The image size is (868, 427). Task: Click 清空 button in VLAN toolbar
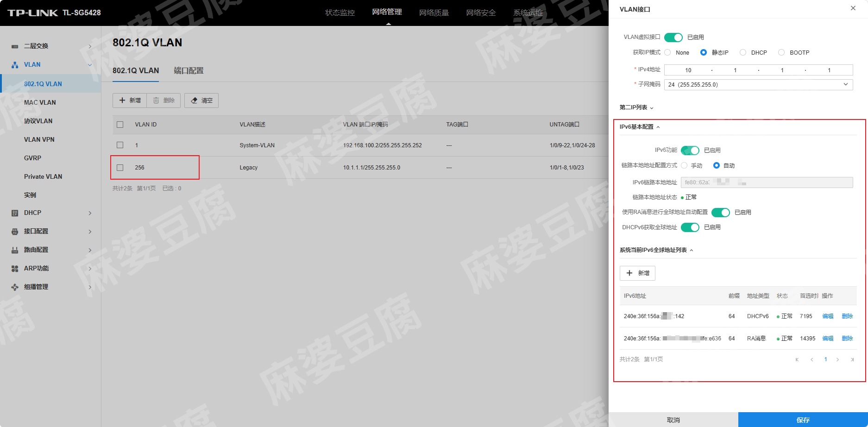click(201, 100)
